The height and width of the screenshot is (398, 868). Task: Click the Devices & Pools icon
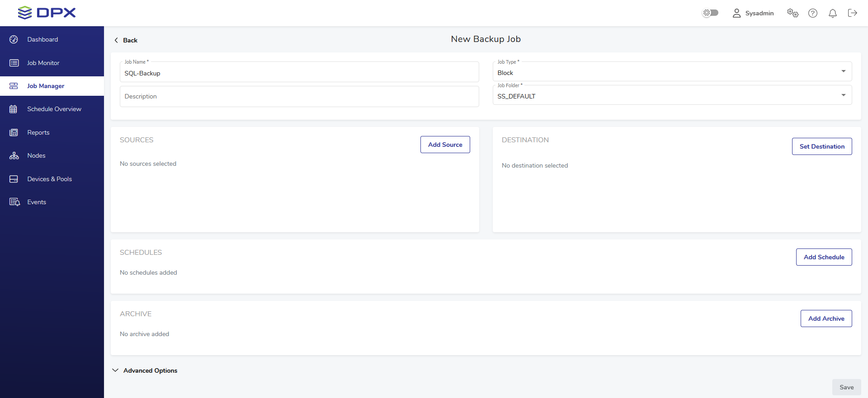tap(14, 179)
